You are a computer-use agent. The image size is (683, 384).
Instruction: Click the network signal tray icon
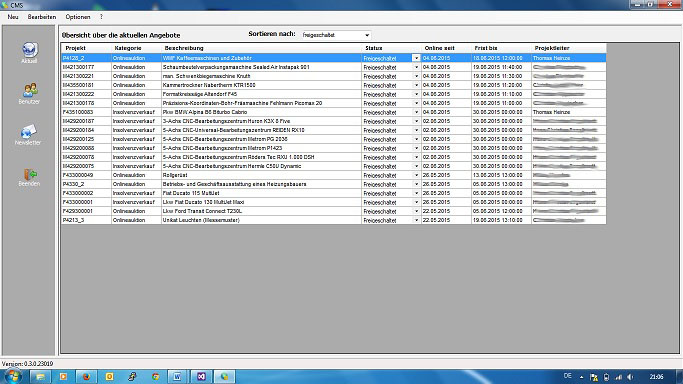point(618,377)
